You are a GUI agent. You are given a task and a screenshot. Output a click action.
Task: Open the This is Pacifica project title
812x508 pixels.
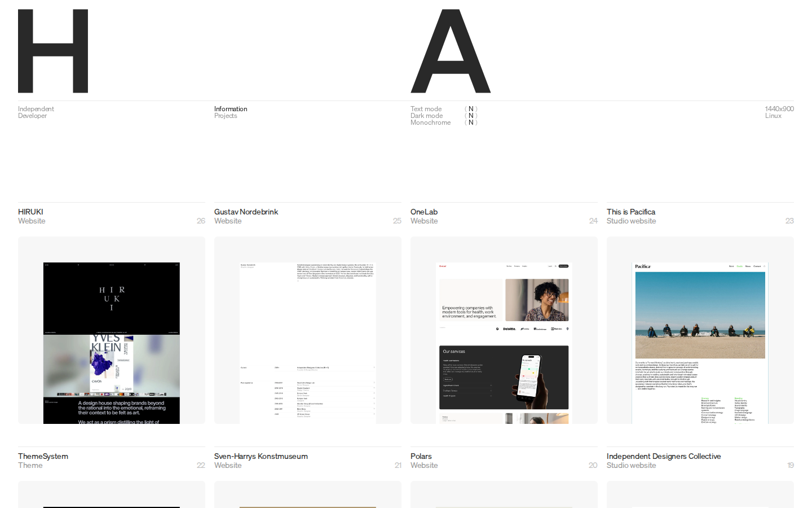coord(631,212)
